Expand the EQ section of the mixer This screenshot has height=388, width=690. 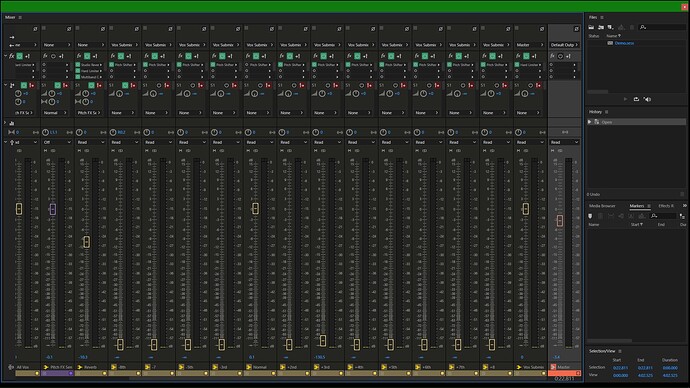[6, 123]
